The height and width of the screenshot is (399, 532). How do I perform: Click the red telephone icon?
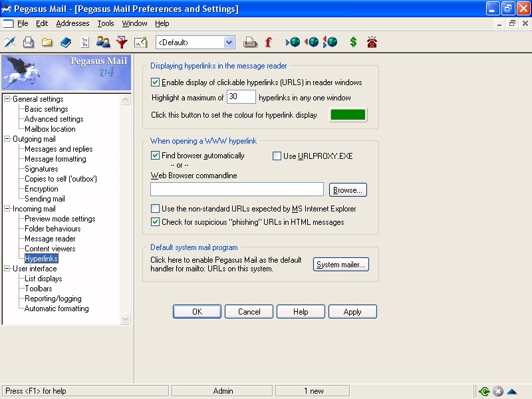[x=372, y=43]
